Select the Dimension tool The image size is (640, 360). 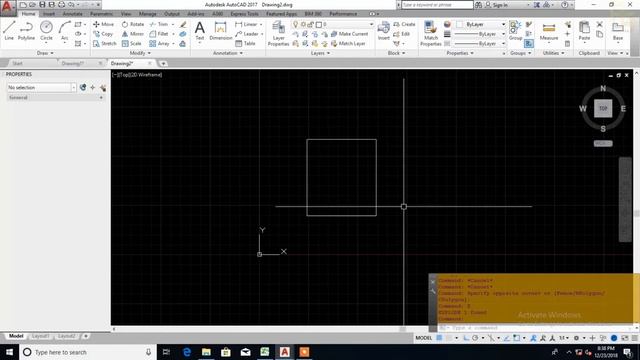[220, 31]
